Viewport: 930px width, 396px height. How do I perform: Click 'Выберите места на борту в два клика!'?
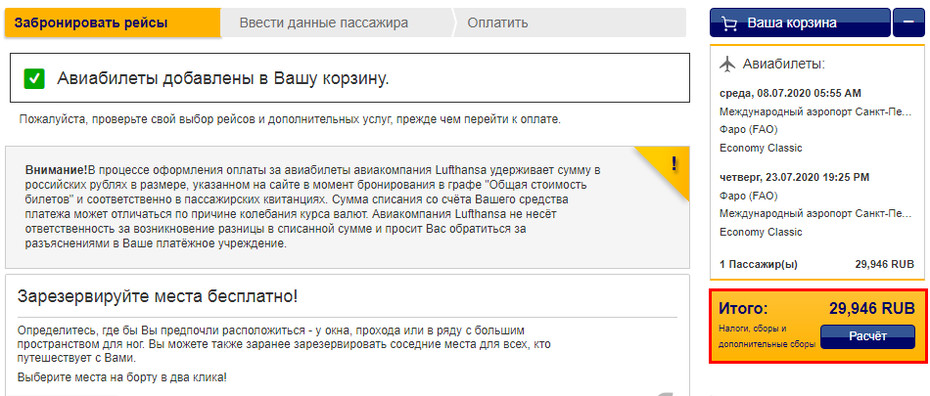click(122, 377)
